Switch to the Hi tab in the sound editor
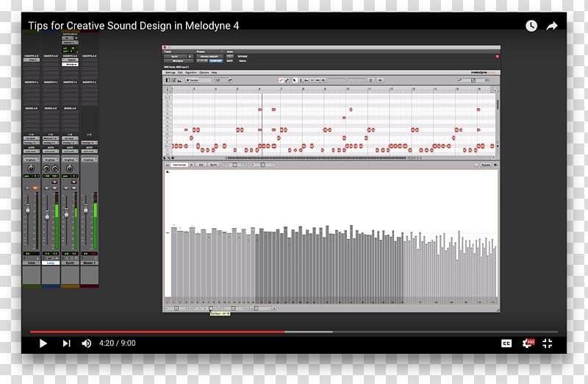588x384 pixels. coord(192,164)
